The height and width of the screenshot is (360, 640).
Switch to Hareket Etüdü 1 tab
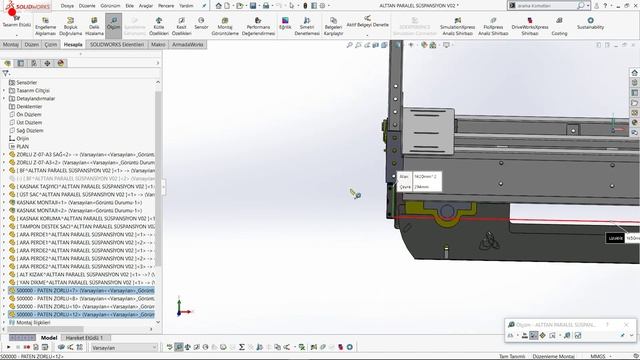[x=84, y=338]
